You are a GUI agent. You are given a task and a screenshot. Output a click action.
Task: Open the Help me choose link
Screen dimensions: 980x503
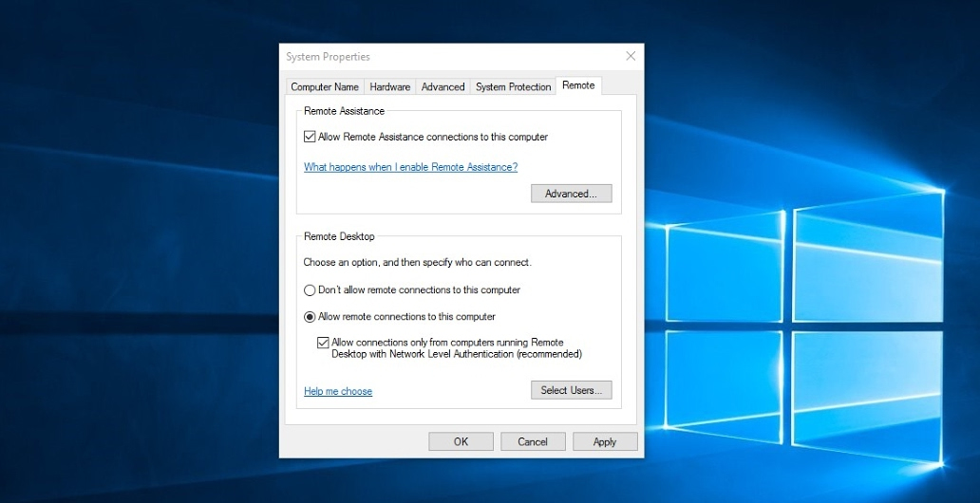coord(338,391)
